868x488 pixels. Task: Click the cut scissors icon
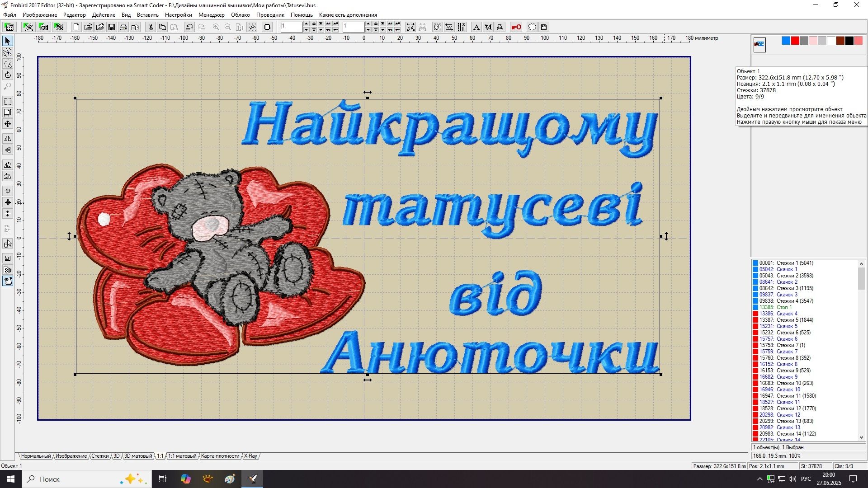(x=151, y=27)
